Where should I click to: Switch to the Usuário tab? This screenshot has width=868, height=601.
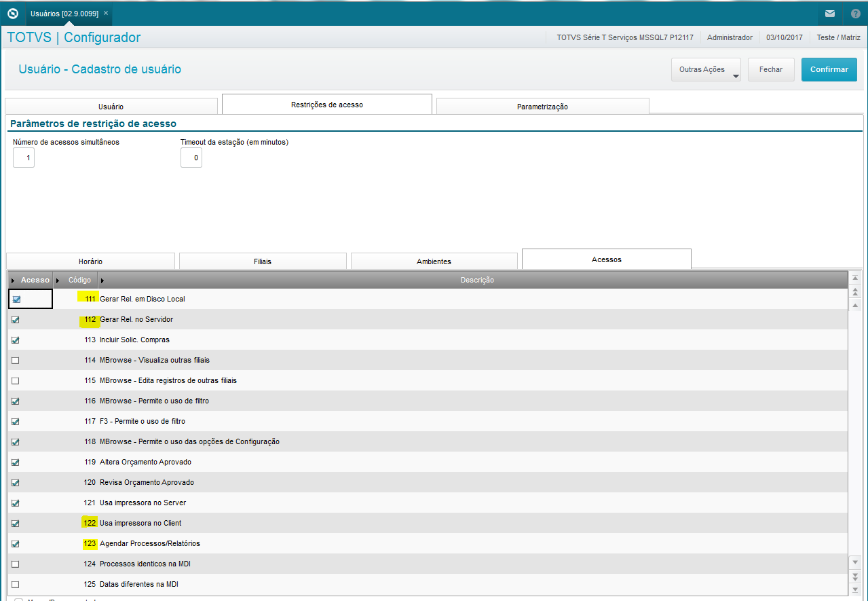[x=111, y=107]
